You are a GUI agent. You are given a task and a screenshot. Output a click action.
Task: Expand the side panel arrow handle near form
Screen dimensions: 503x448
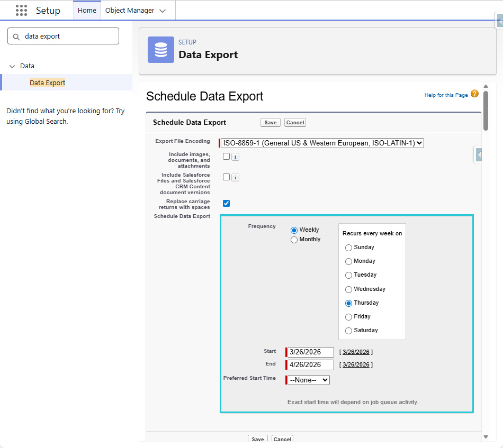[x=478, y=155]
